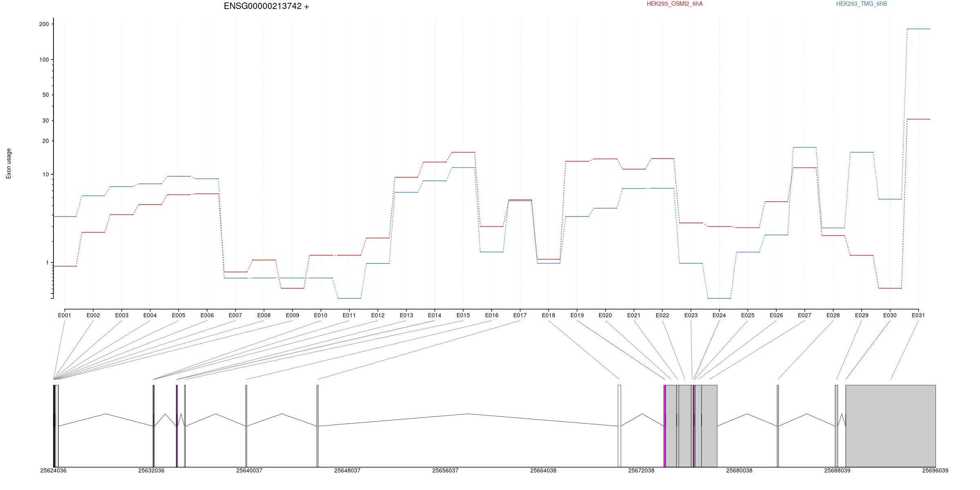Viewport: 980px width, 490px height.
Task: Click exon label E031
Action: pos(918,315)
